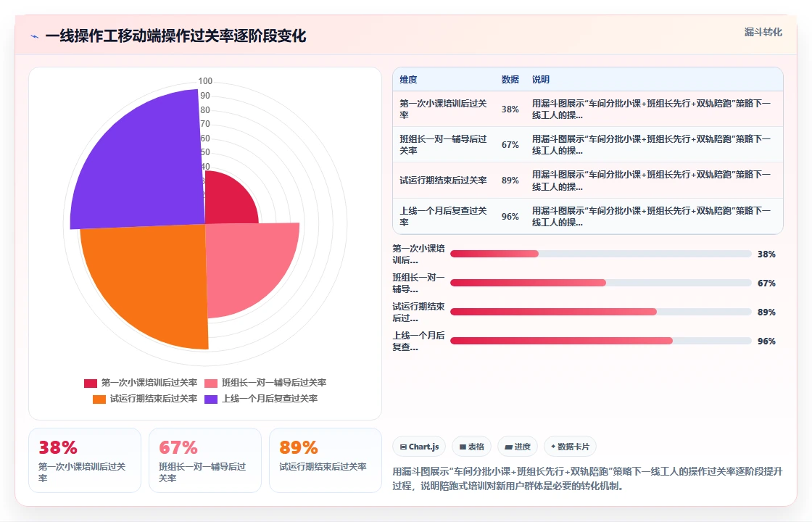Select the 进度 tag chip
The image size is (812, 522).
[x=518, y=447]
